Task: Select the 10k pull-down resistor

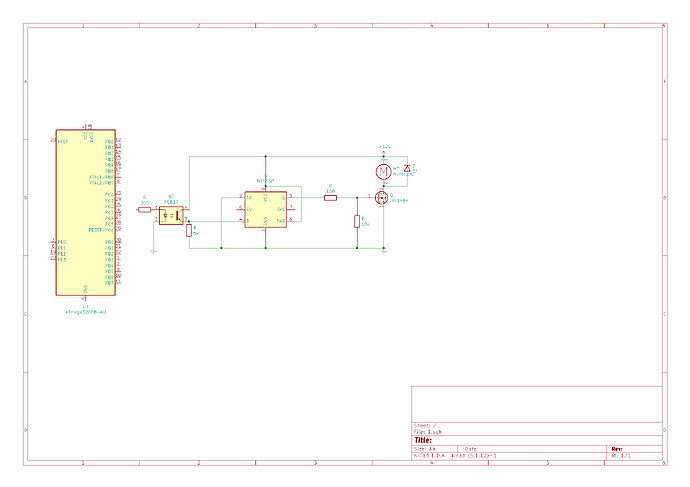Action: [357, 221]
